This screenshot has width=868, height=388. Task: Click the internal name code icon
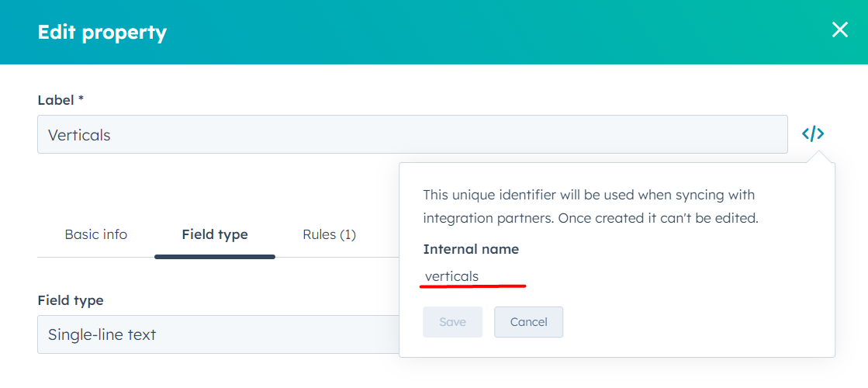tap(813, 134)
